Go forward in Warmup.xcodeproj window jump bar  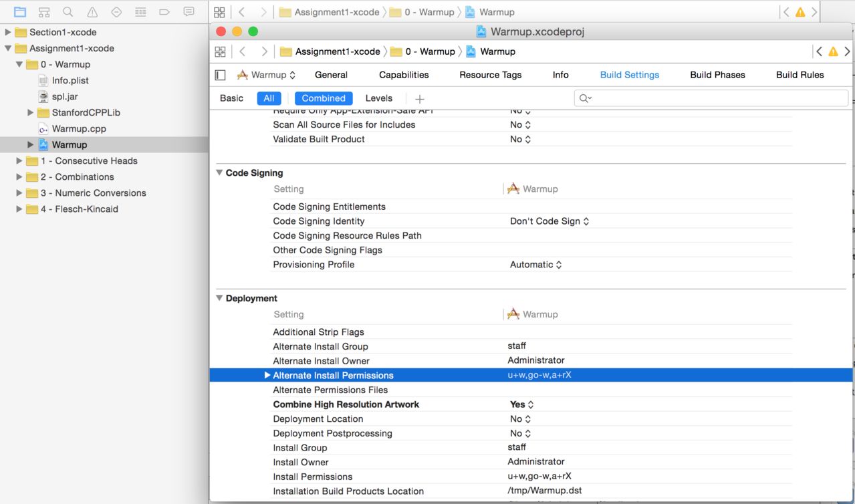pyautogui.click(x=264, y=51)
